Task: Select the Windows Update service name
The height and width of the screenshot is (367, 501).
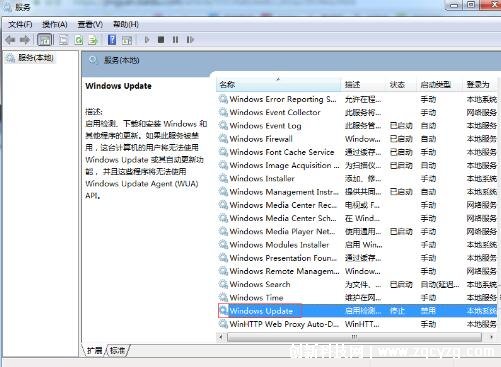Action: click(x=261, y=311)
